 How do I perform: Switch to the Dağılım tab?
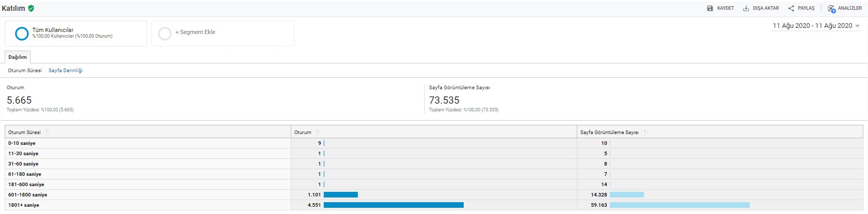pyautogui.click(x=18, y=57)
